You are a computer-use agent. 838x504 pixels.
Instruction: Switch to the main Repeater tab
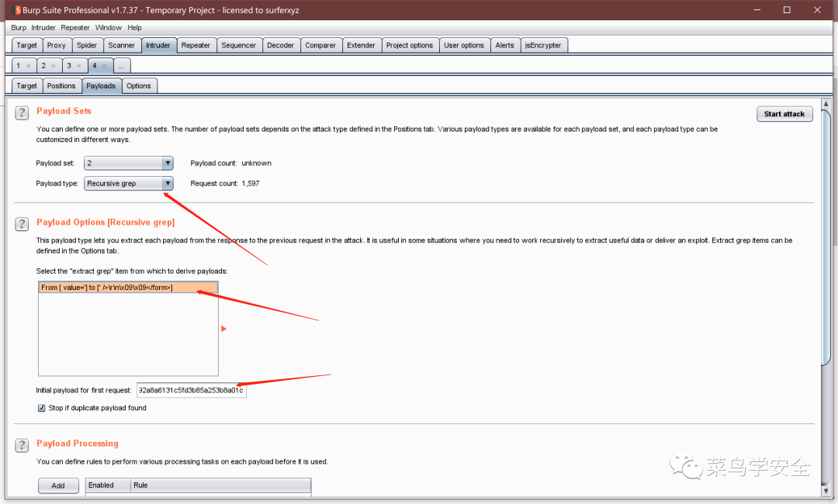click(x=196, y=46)
